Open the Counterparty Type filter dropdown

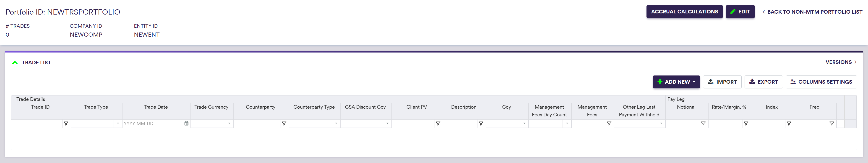coord(336,124)
